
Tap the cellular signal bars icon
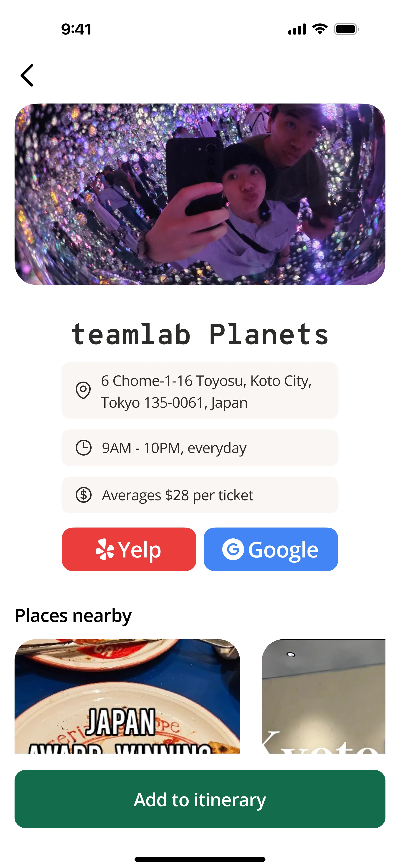[297, 29]
